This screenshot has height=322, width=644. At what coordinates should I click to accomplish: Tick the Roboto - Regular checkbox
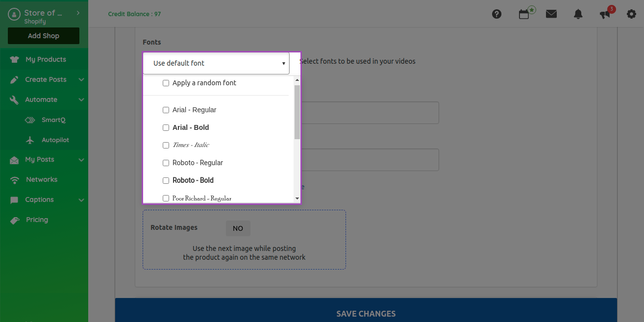pos(166,163)
